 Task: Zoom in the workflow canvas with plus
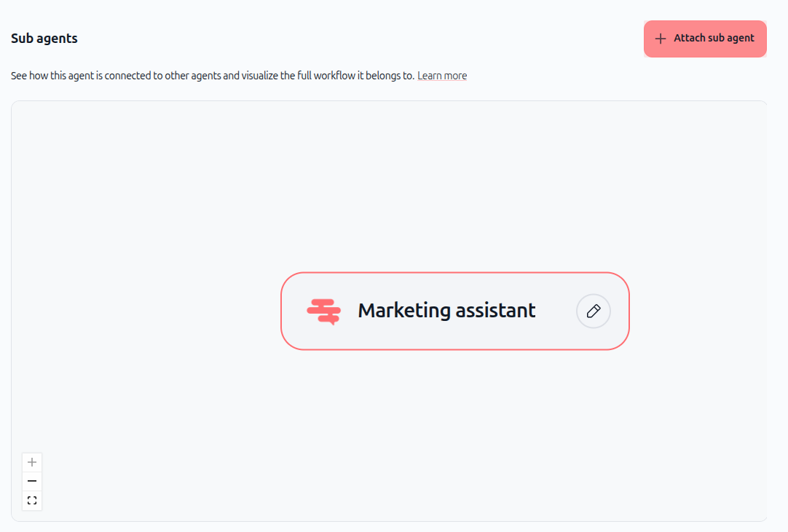pos(32,462)
